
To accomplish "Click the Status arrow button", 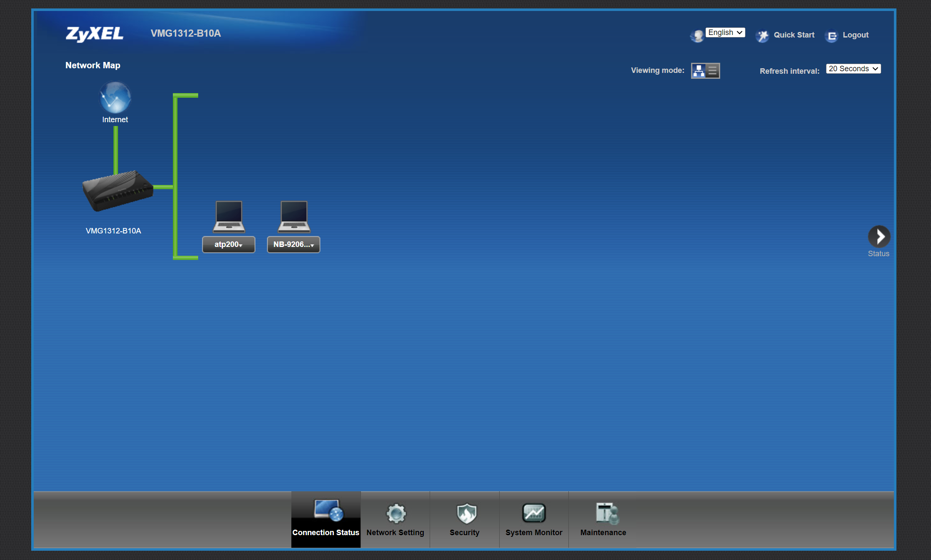I will click(879, 236).
